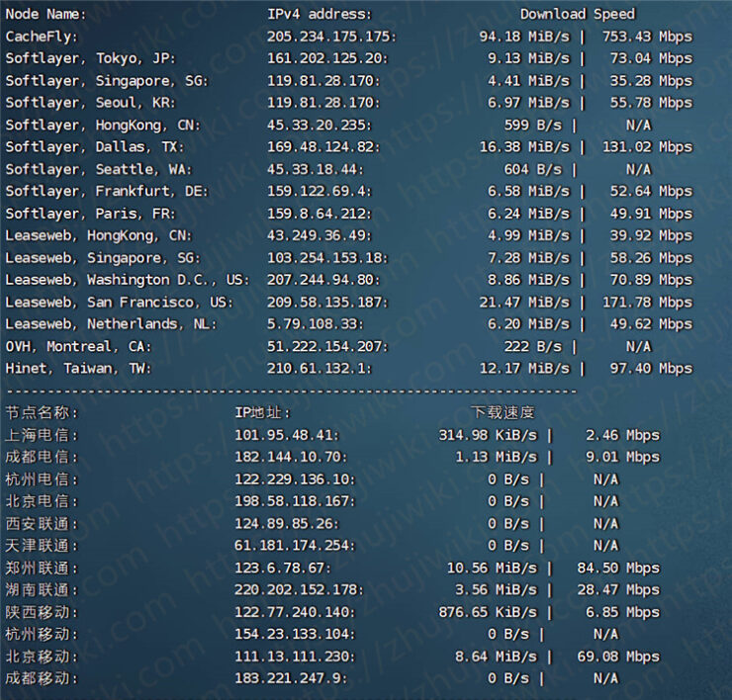Viewport: 732px width, 700px height.
Task: Select the 604 B/s value
Action: (x=532, y=169)
